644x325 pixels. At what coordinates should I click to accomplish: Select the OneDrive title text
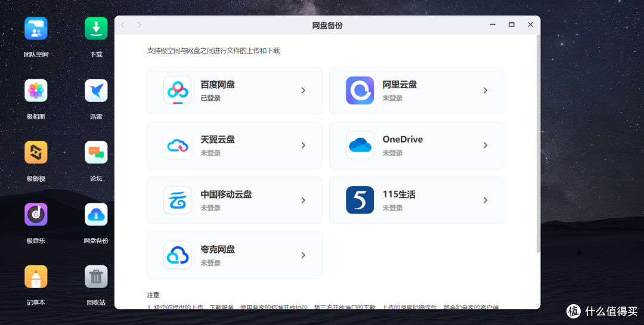tap(402, 140)
